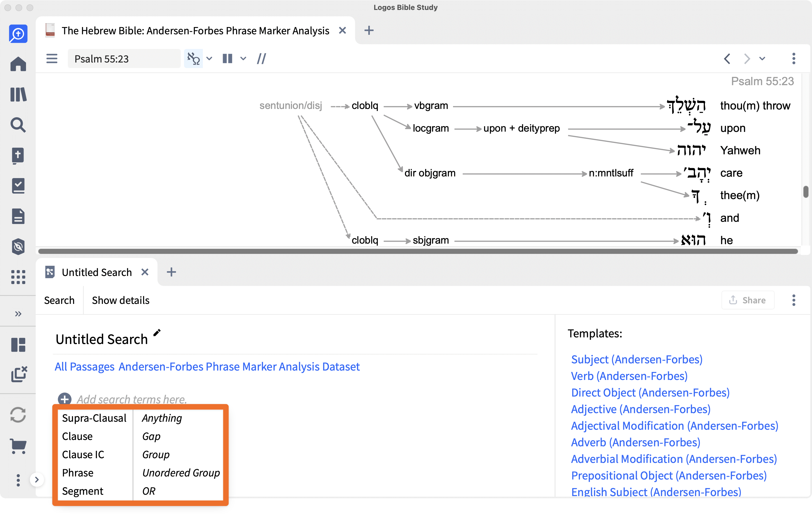Open the Layouts panel icon
Image resolution: width=812 pixels, height=516 pixels.
point(18,345)
